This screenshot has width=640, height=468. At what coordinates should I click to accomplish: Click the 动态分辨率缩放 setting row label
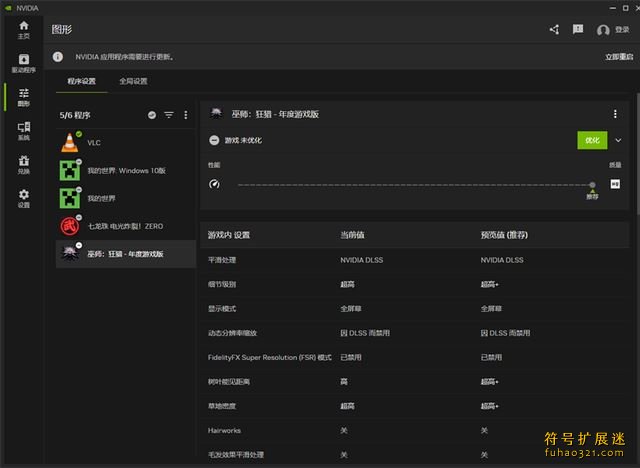(232, 333)
